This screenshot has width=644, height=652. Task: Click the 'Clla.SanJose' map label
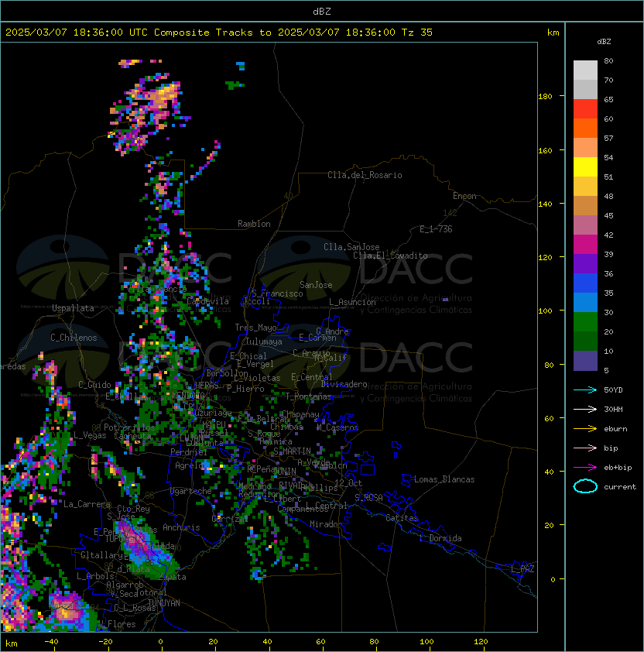351,247
